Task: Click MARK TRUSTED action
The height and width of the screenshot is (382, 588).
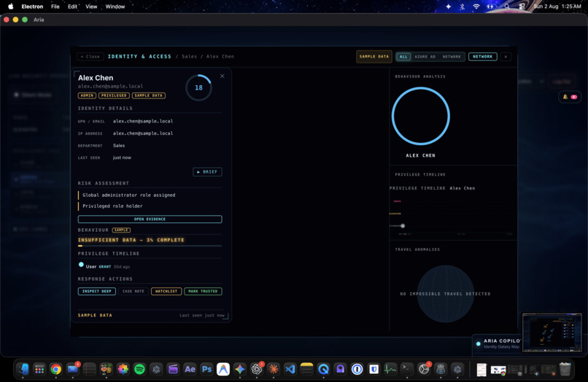Action: click(x=203, y=292)
